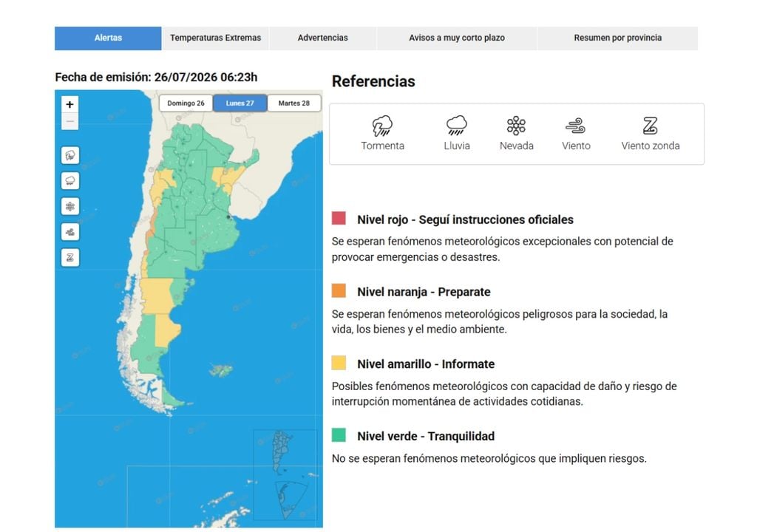Click the Lluvia reference icon

pos(456,126)
